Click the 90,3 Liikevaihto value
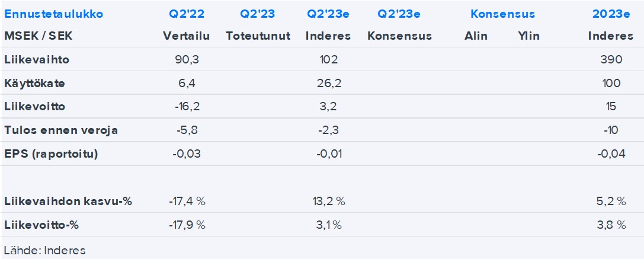Viewport: 644px width, 259px height. click(187, 60)
